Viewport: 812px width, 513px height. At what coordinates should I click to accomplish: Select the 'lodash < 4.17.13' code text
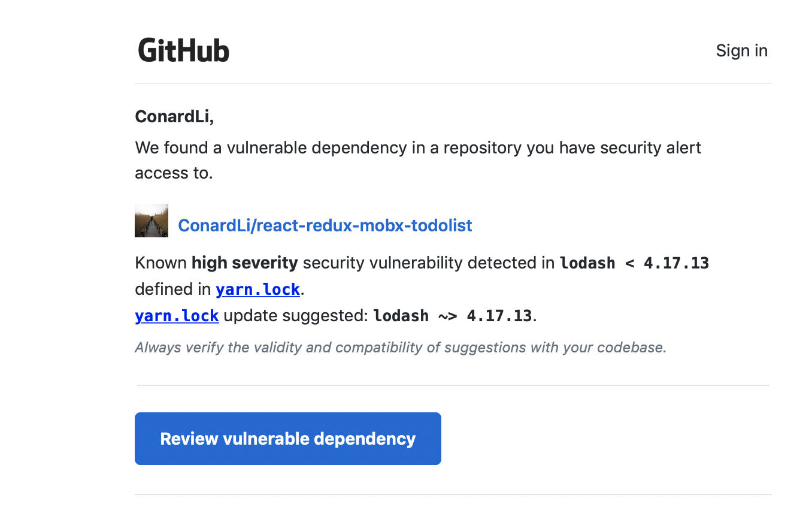[634, 263]
